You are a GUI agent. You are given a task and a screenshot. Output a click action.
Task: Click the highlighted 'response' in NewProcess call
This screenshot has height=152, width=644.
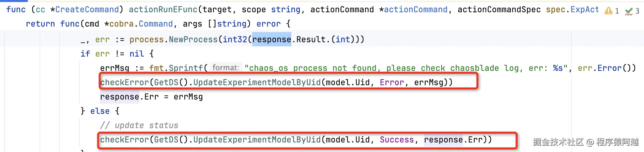[272, 40]
